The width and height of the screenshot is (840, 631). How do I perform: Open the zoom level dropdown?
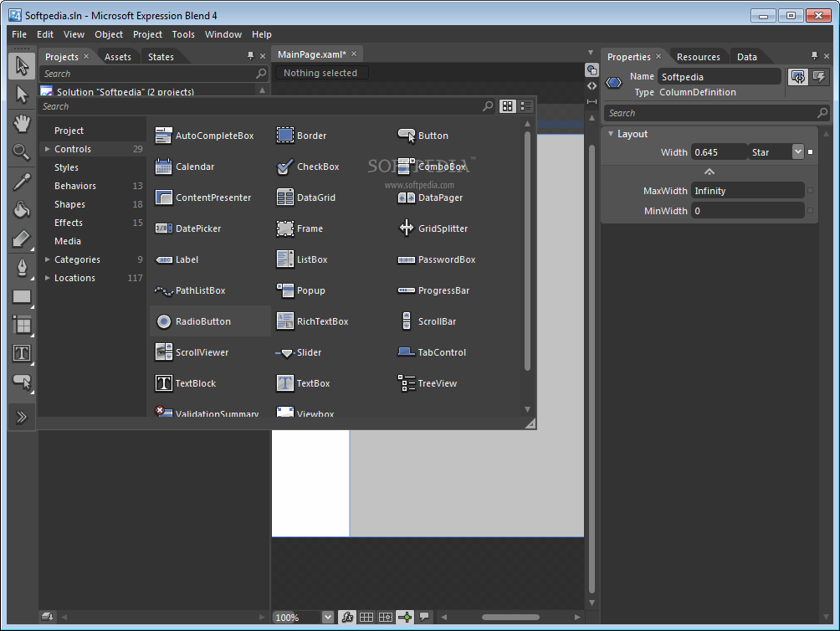pyautogui.click(x=328, y=617)
